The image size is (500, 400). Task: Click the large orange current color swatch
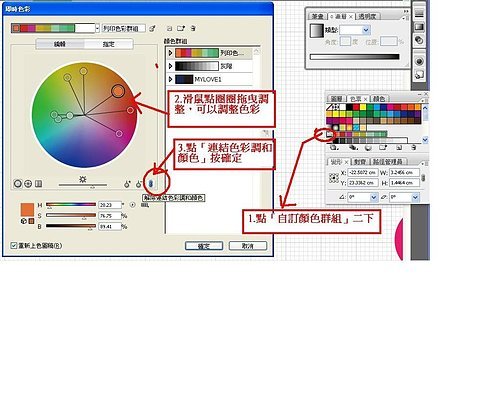27,210
